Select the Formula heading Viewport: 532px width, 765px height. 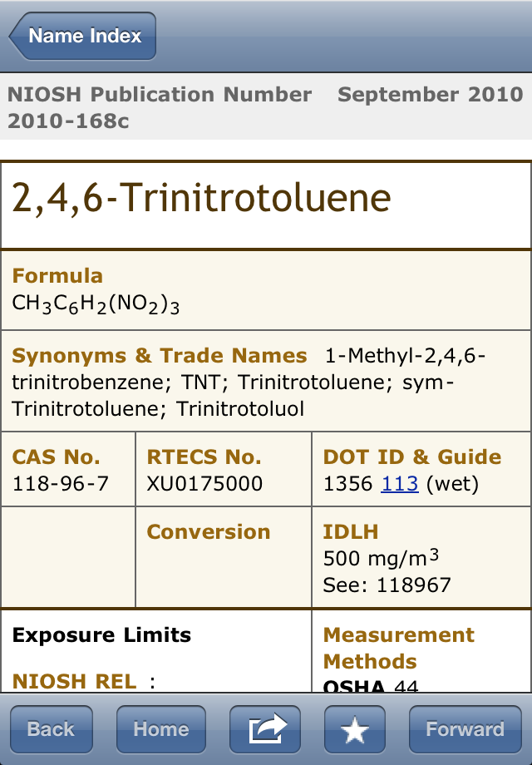pos(57,276)
